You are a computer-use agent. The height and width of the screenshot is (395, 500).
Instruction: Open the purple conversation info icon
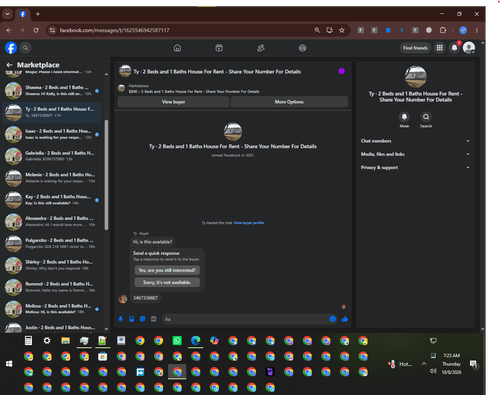coord(341,71)
